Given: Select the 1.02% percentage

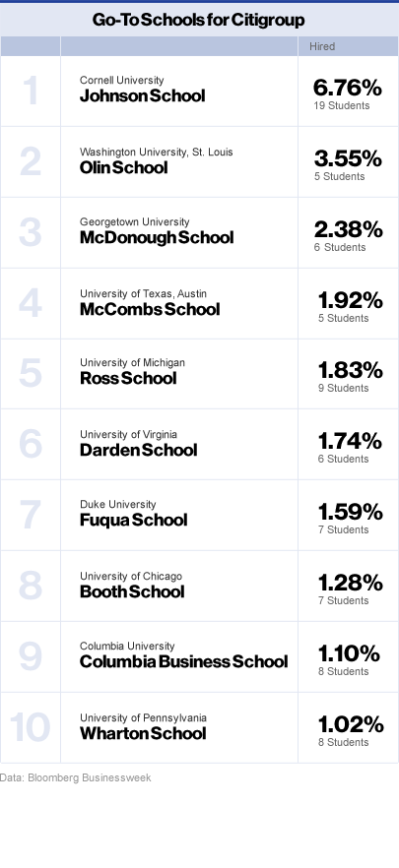Looking at the screenshot, I should click(x=351, y=724).
